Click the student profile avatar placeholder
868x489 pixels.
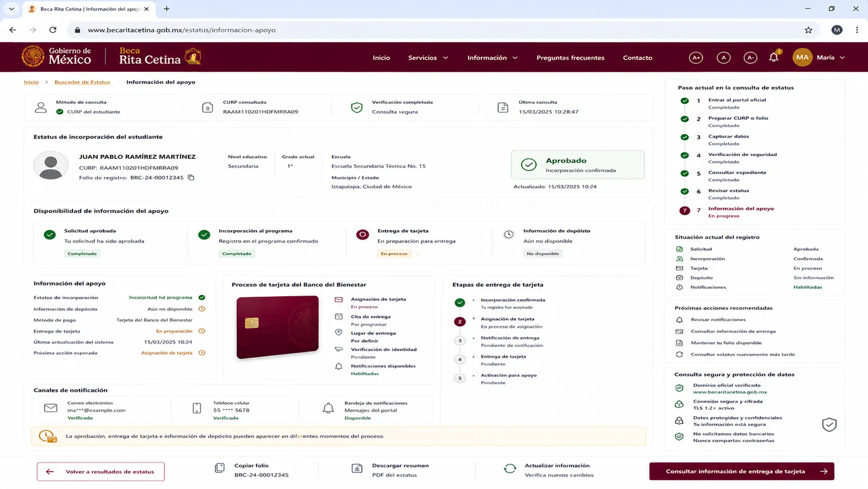click(51, 165)
